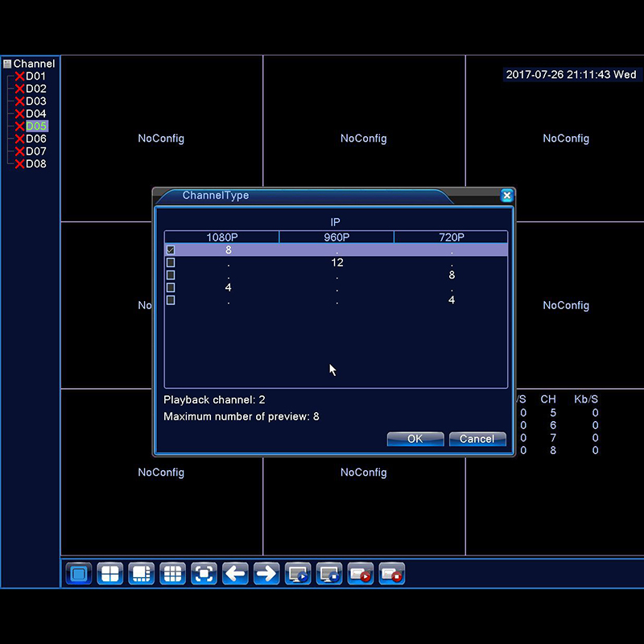The image size is (644, 644).
Task: Collapse the Channel tree root
Action: coord(7,64)
